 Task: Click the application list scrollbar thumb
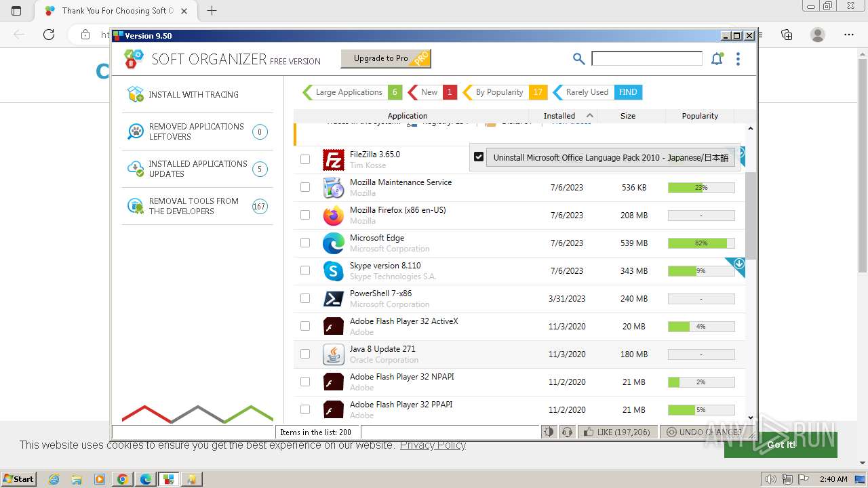pyautogui.click(x=751, y=215)
